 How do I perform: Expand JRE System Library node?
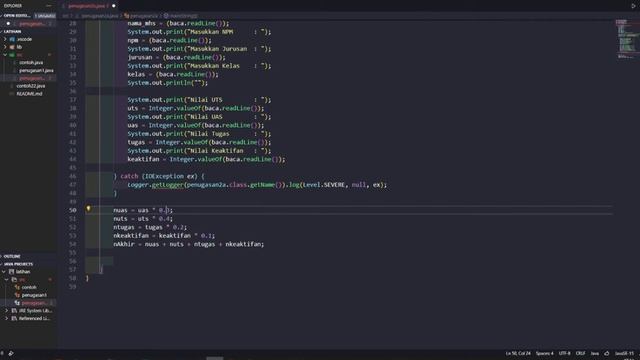(x=7, y=311)
